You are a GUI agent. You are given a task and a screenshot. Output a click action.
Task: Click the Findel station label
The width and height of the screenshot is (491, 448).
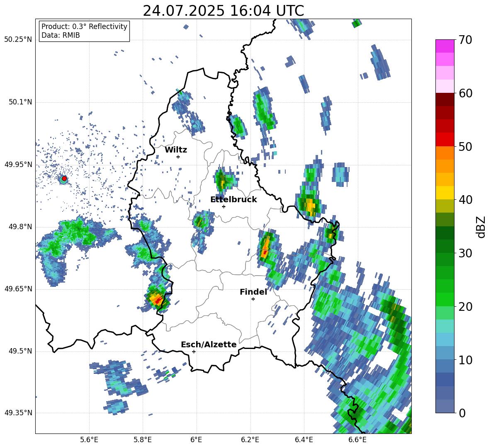click(253, 292)
